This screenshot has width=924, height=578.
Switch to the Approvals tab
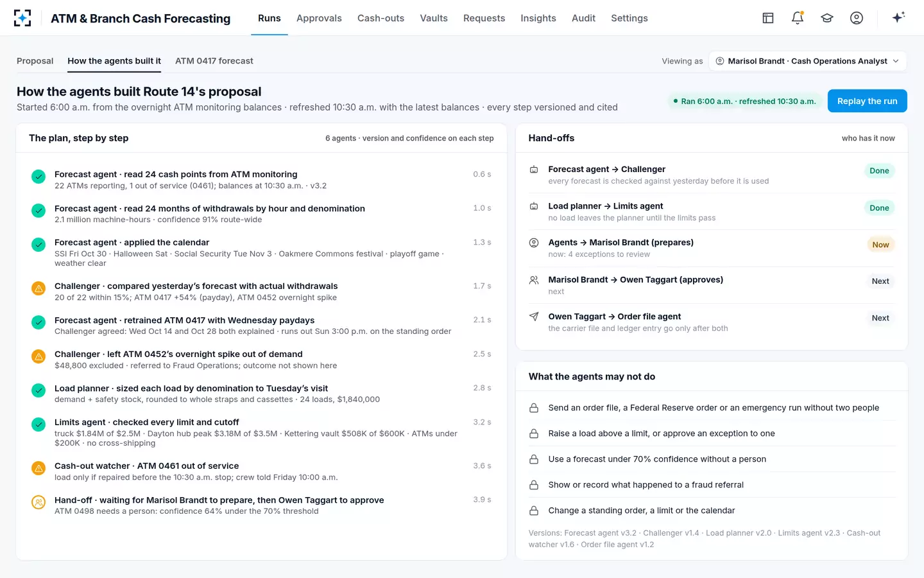(319, 18)
